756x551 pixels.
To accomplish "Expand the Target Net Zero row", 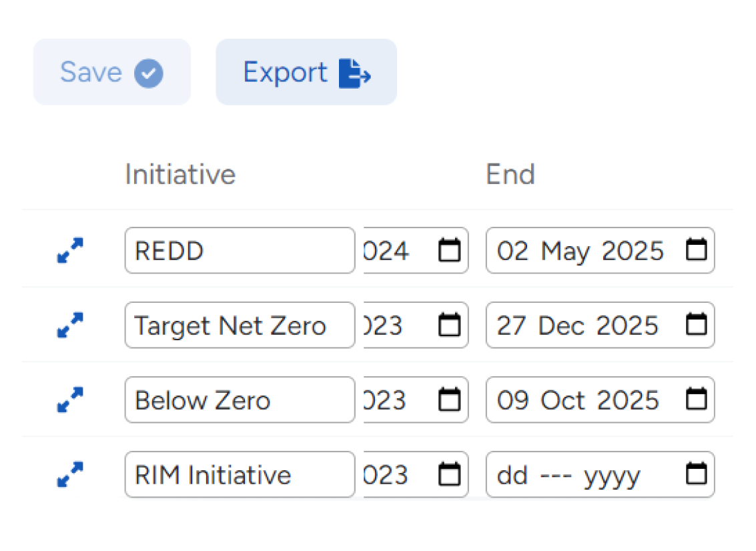I will click(x=70, y=326).
